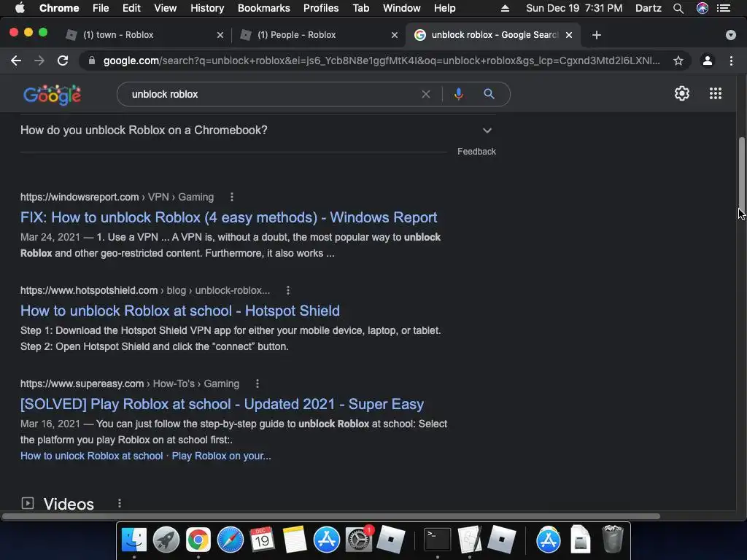The height and width of the screenshot is (560, 747).
Task: Open Launchpad from the dock
Action: (166, 540)
